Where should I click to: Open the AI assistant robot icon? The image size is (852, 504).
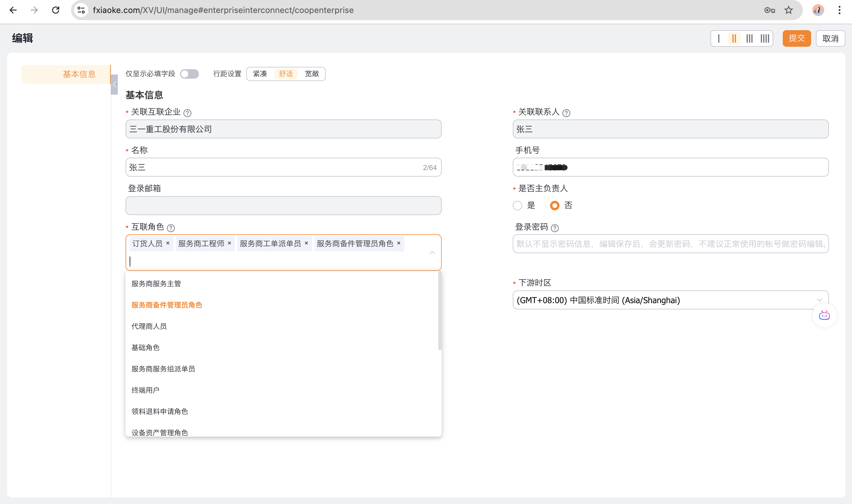824,316
